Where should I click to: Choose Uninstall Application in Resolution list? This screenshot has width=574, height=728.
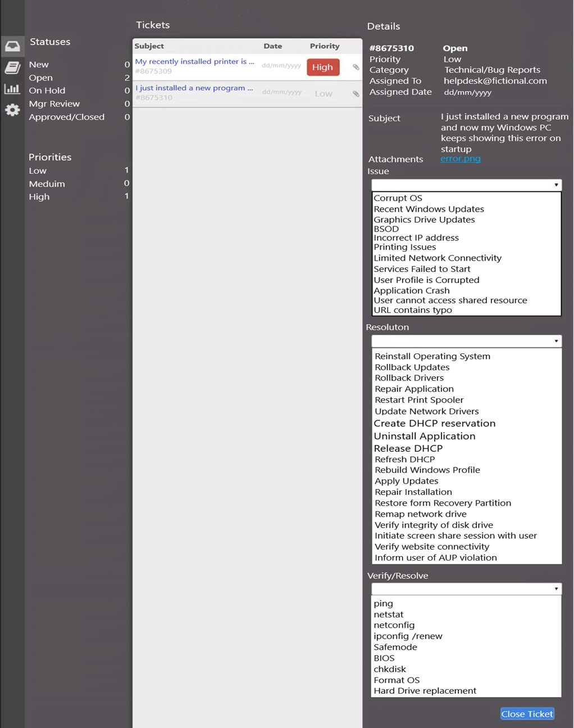425,436
